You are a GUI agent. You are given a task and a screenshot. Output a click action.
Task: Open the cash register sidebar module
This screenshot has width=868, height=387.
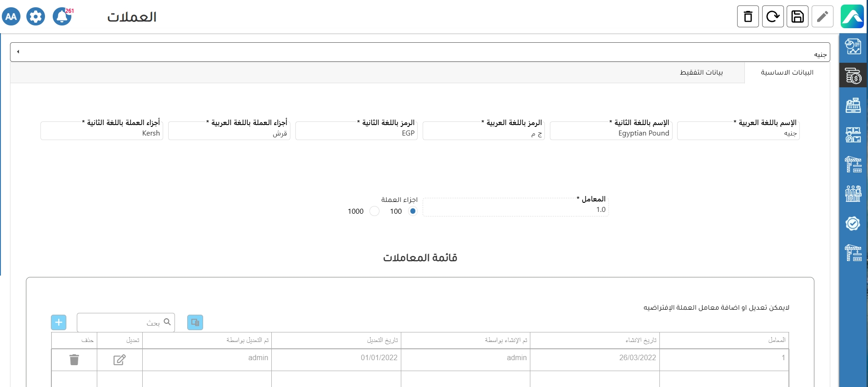tap(853, 106)
